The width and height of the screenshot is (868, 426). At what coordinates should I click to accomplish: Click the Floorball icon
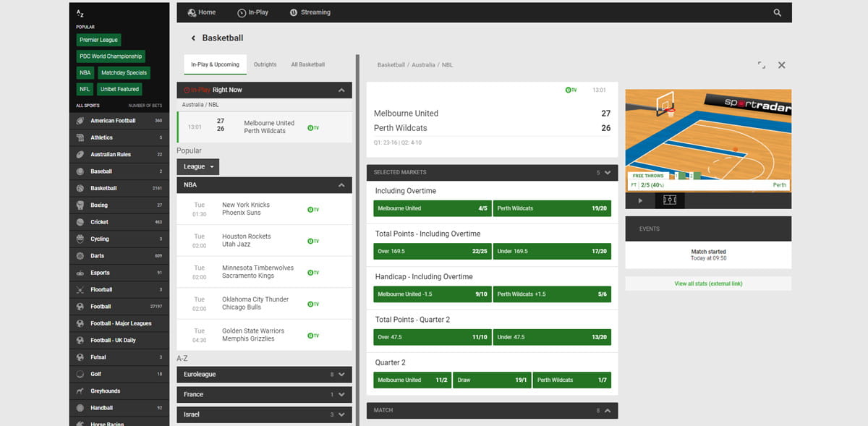81,289
